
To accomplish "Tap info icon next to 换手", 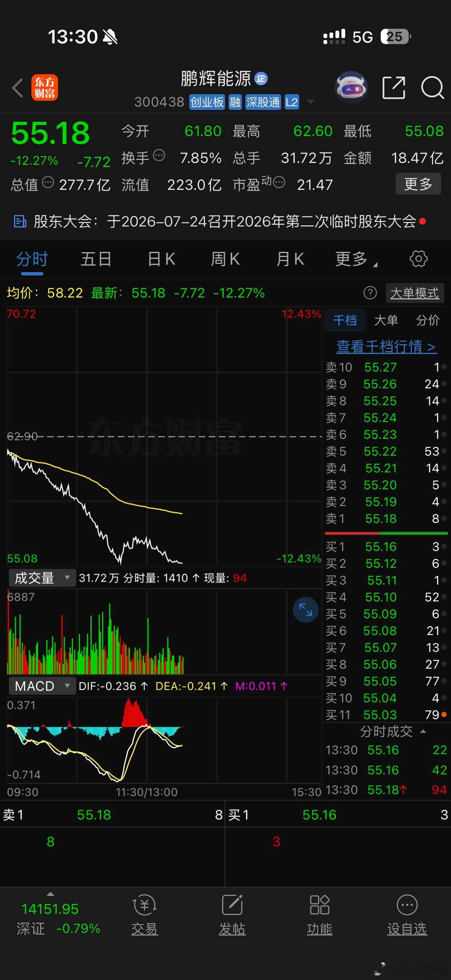I will point(159,155).
